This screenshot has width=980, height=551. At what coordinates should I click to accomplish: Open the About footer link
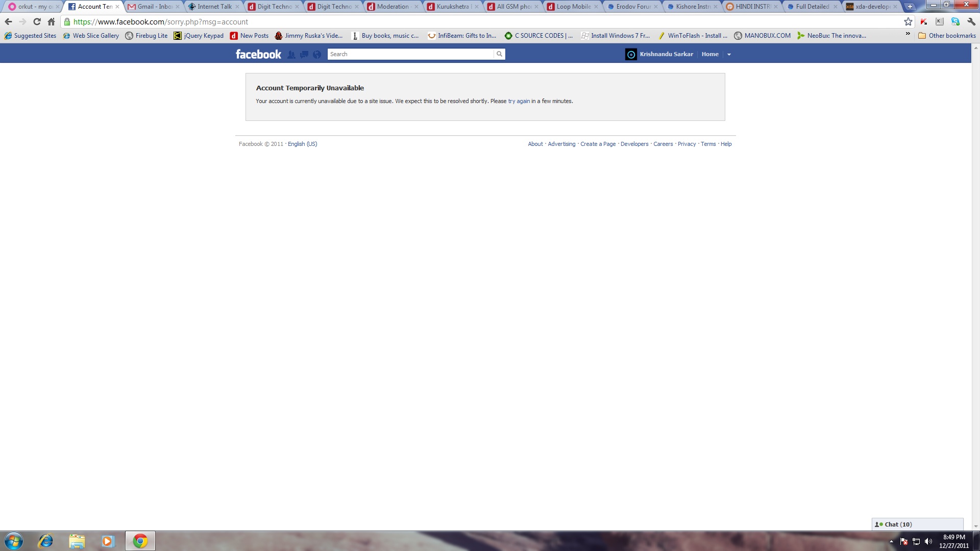535,144
